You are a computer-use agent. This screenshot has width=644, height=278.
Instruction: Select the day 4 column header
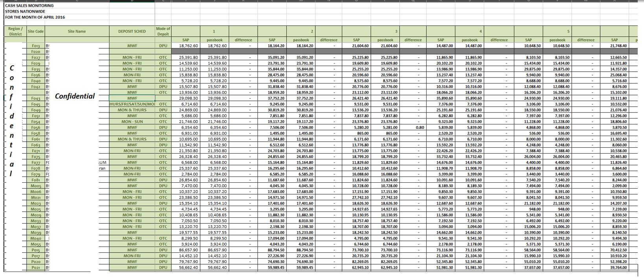click(469, 32)
